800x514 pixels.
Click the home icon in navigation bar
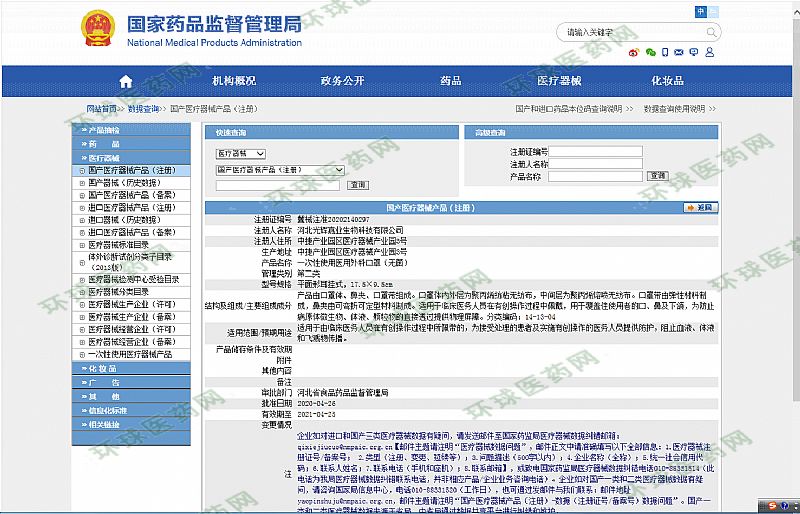tap(125, 81)
